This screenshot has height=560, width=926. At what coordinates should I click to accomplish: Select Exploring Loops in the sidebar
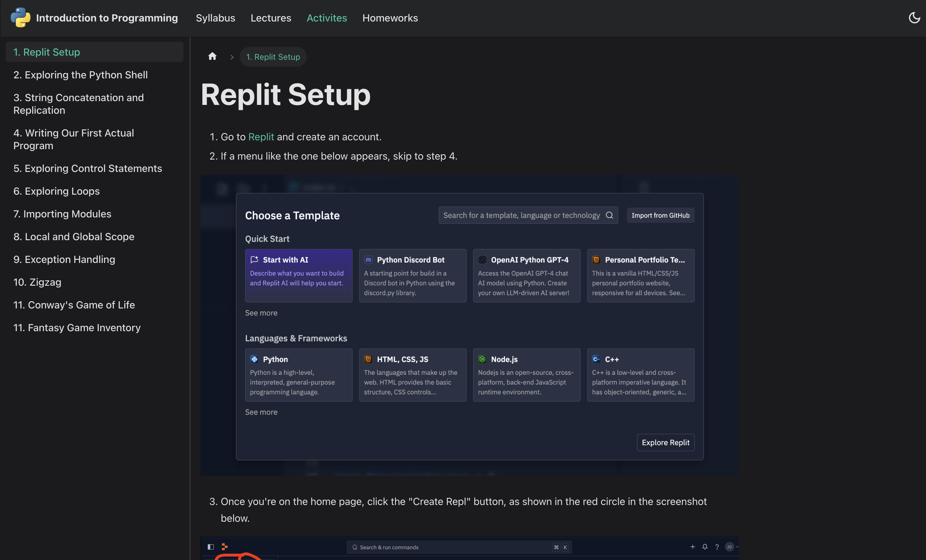pyautogui.click(x=56, y=191)
